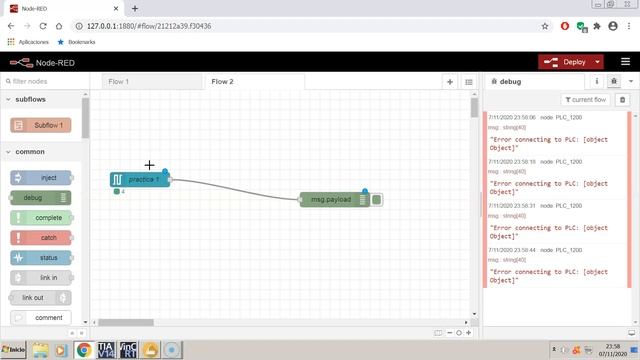The width and height of the screenshot is (640, 360).
Task: Collapse the subflows palette category
Action: 41,99
